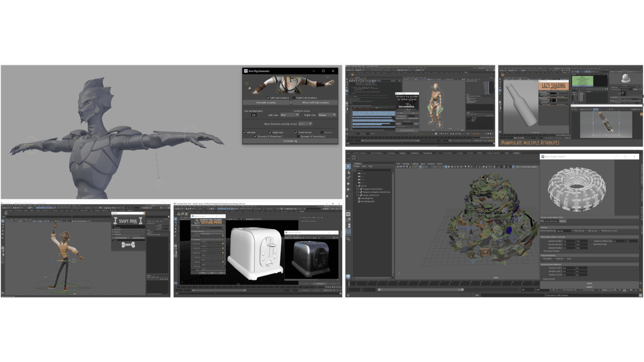Disable the Twist bones checkbox

[296, 132]
